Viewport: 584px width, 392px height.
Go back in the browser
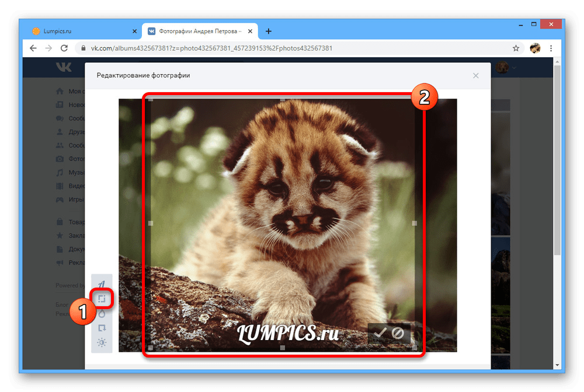pos(33,48)
